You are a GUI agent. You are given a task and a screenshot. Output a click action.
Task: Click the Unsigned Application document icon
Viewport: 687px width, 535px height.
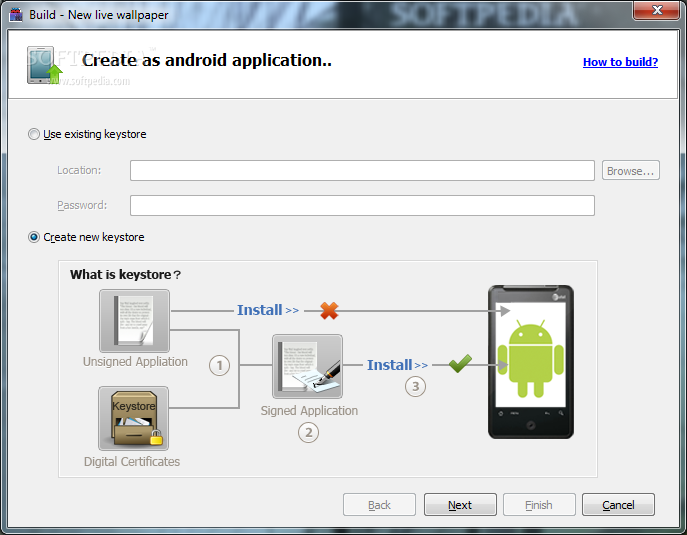pyautogui.click(x=134, y=321)
